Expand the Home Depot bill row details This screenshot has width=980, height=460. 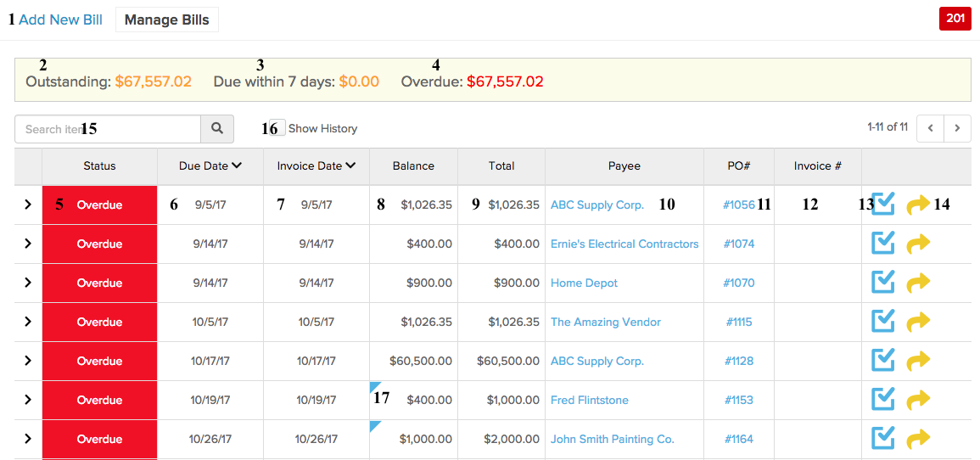[x=27, y=283]
